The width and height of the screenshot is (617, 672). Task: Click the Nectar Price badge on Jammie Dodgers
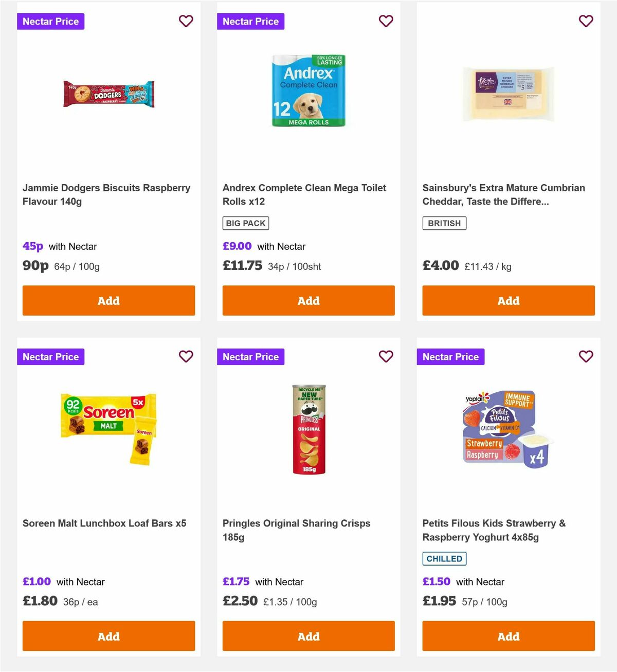(x=50, y=21)
